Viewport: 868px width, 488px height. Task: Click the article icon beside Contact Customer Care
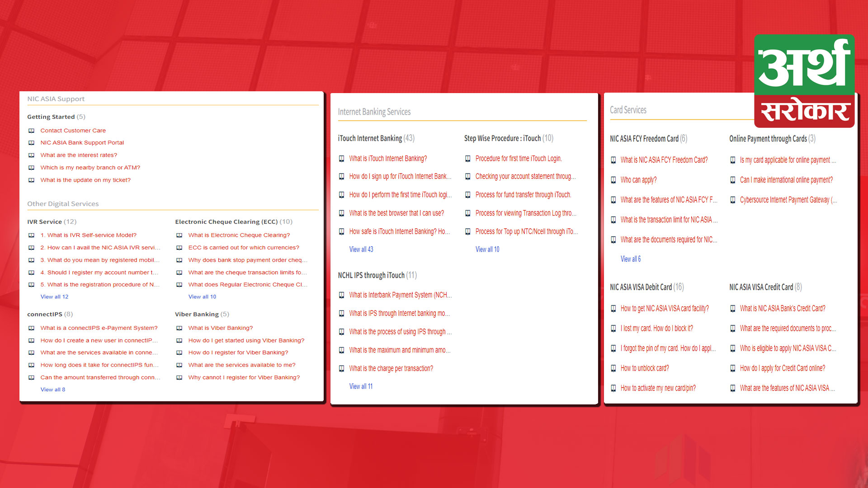point(31,131)
